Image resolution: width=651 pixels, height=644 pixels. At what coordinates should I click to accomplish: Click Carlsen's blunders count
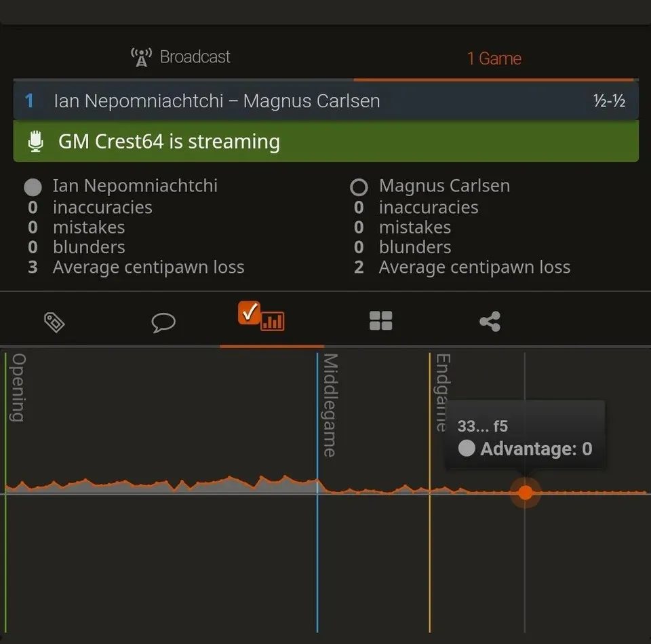click(x=359, y=247)
